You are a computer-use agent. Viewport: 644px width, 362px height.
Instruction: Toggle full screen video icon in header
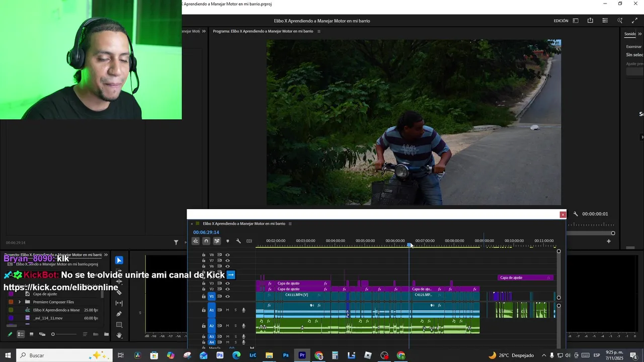click(x=634, y=21)
